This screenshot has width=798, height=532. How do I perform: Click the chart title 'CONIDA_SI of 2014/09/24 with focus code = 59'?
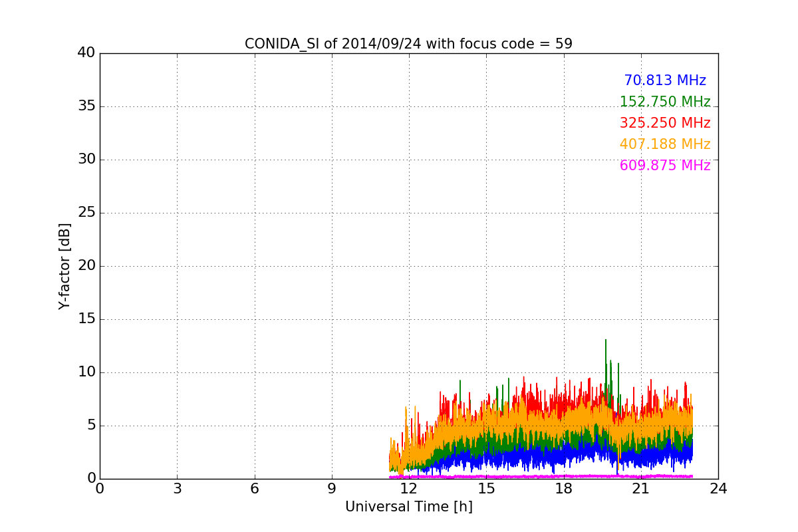408,44
